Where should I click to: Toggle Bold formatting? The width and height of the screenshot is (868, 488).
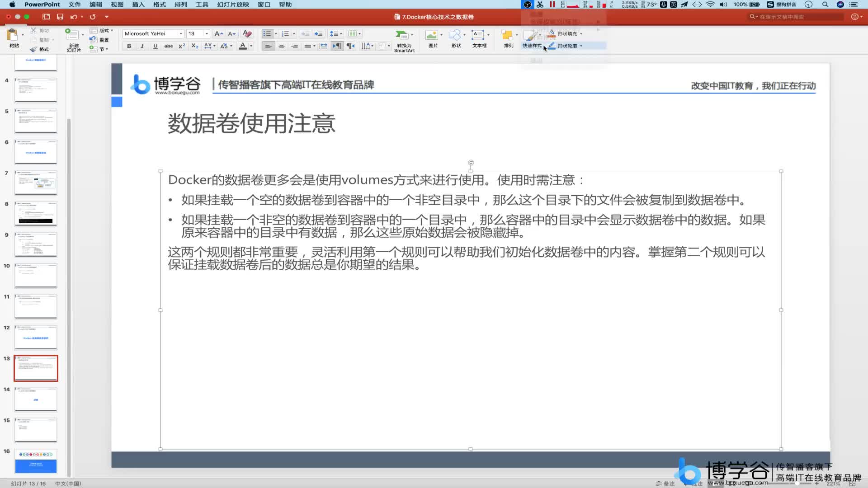click(x=129, y=46)
